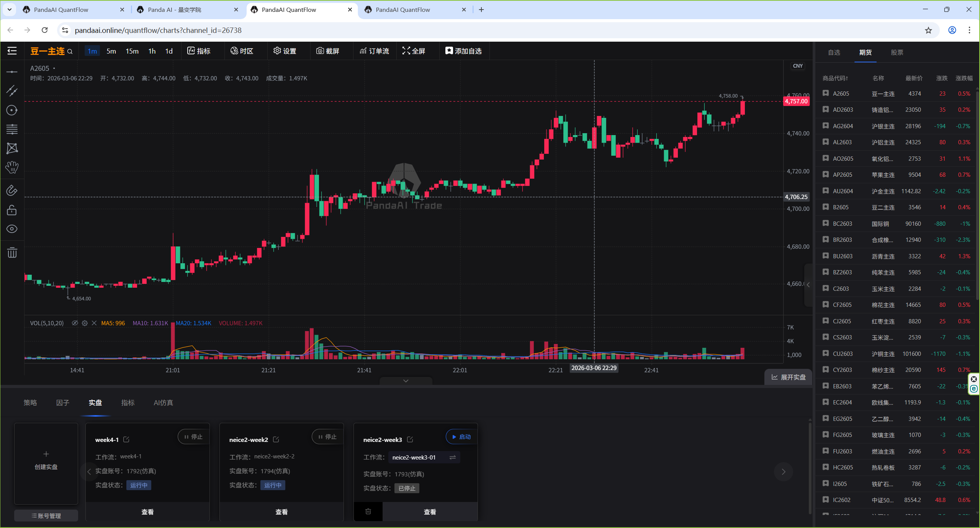Toggle watchlist bookmark for CU2603

826,354
